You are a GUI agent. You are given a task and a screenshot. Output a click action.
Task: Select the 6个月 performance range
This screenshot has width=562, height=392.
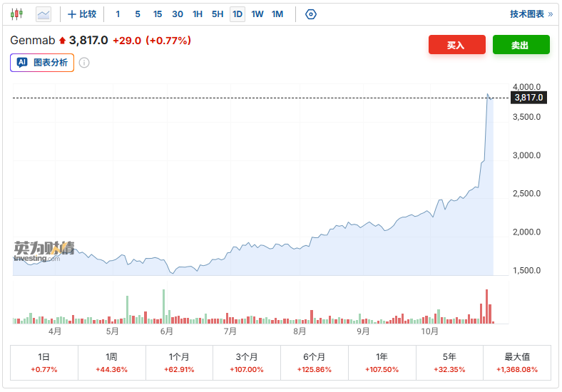[x=315, y=363]
